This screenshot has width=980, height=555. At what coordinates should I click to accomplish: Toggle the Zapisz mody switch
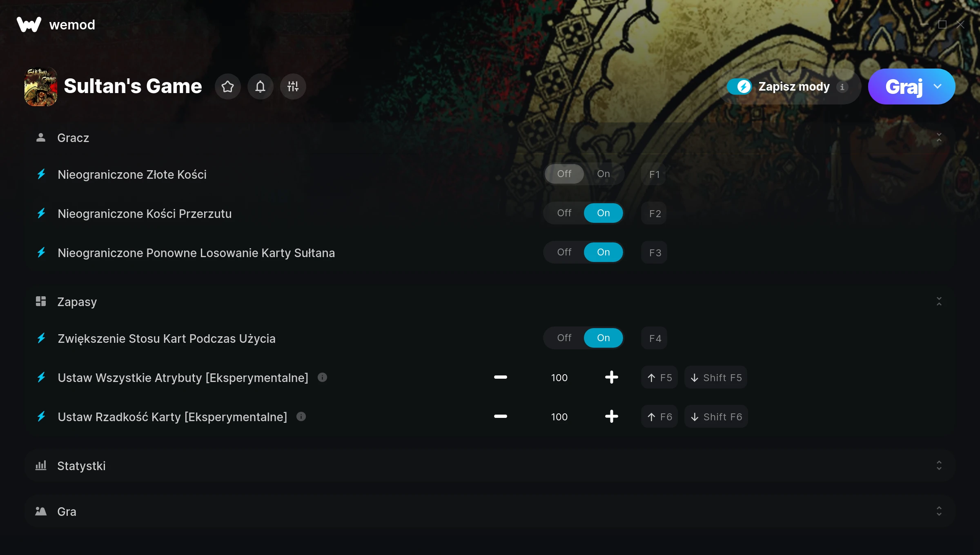coord(739,87)
